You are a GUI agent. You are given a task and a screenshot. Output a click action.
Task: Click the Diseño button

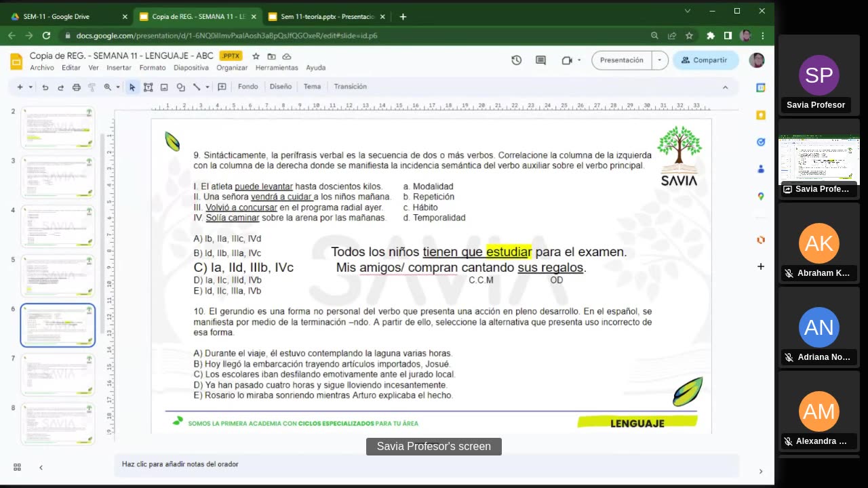281,87
